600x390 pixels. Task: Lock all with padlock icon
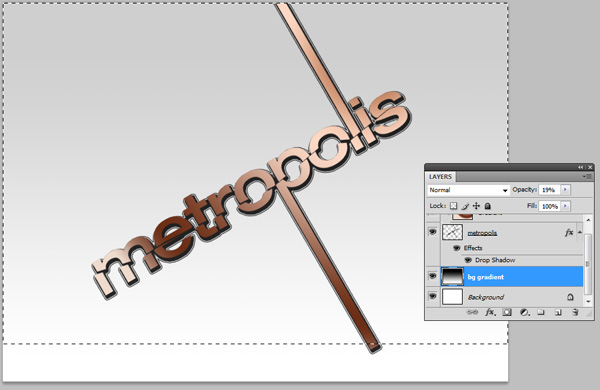click(488, 206)
